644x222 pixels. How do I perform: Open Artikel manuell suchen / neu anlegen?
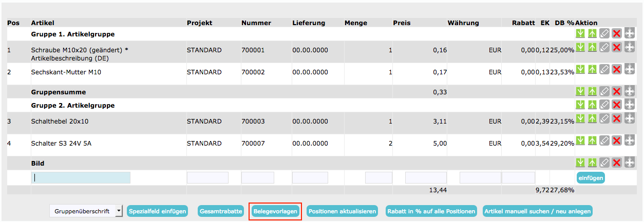538,211
